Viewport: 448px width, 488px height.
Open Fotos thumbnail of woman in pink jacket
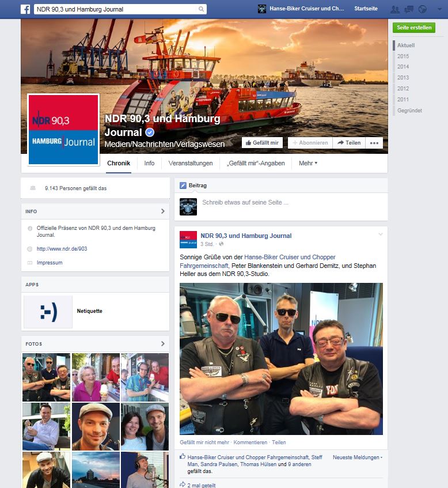pyautogui.click(x=96, y=377)
